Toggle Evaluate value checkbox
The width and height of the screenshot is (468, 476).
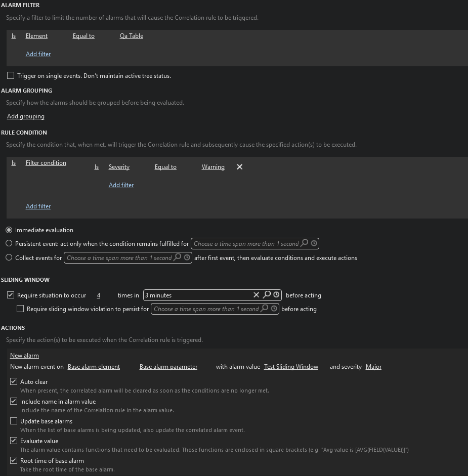14,441
